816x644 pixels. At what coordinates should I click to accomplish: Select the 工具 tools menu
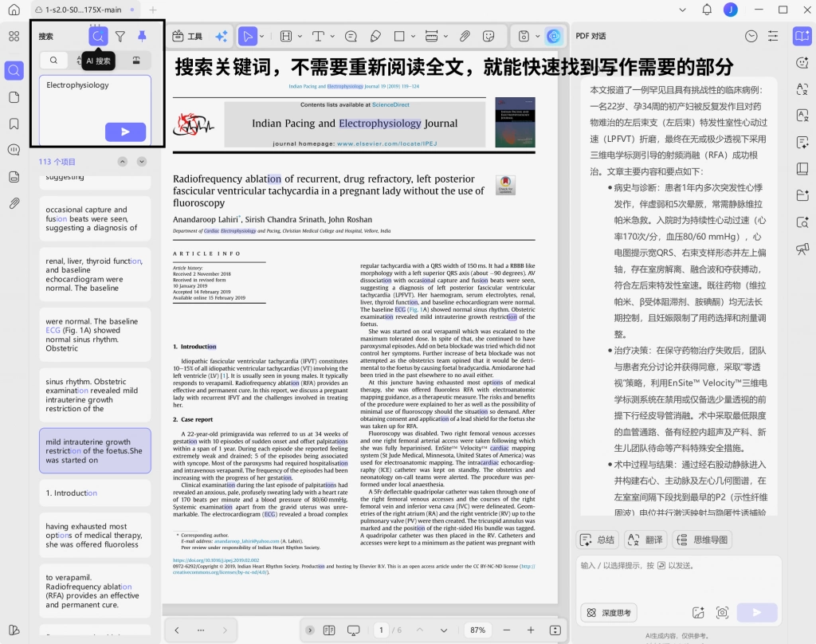point(187,36)
